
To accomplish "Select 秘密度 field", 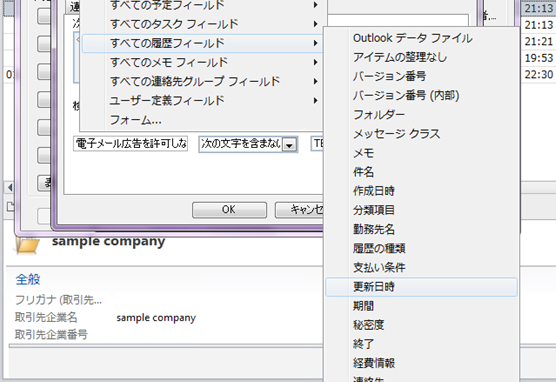I will [421, 325].
